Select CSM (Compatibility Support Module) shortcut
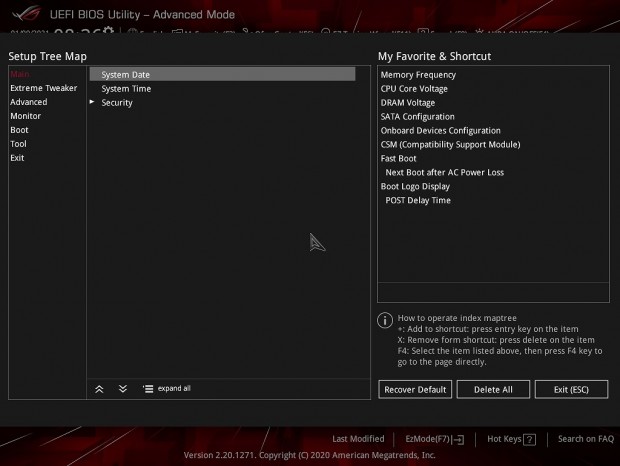Screen dimensions: 620x466 click(450, 144)
